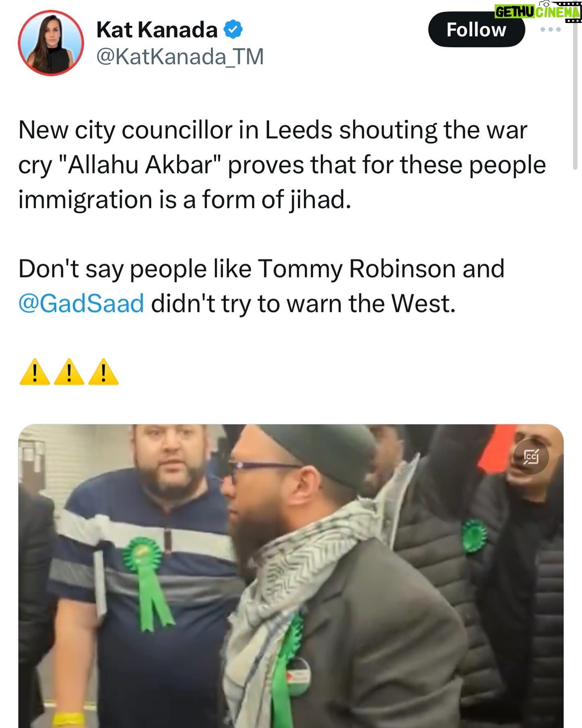
Task: Click the first warning sign emoji
Action: coord(35,371)
